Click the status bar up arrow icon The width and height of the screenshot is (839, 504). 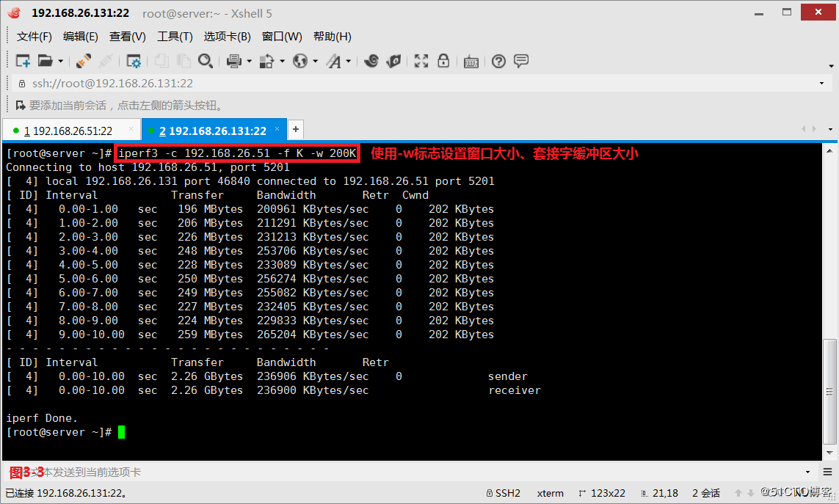point(738,493)
